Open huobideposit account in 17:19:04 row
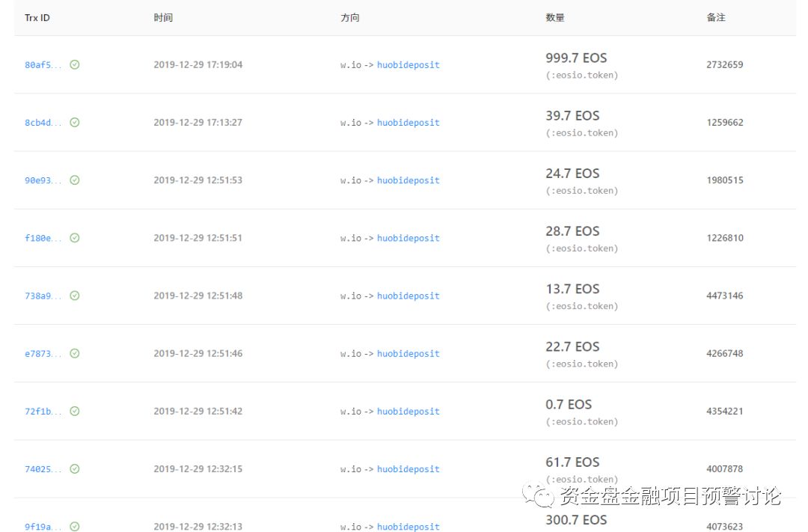Viewport: 808px width, 532px height. 408,65
